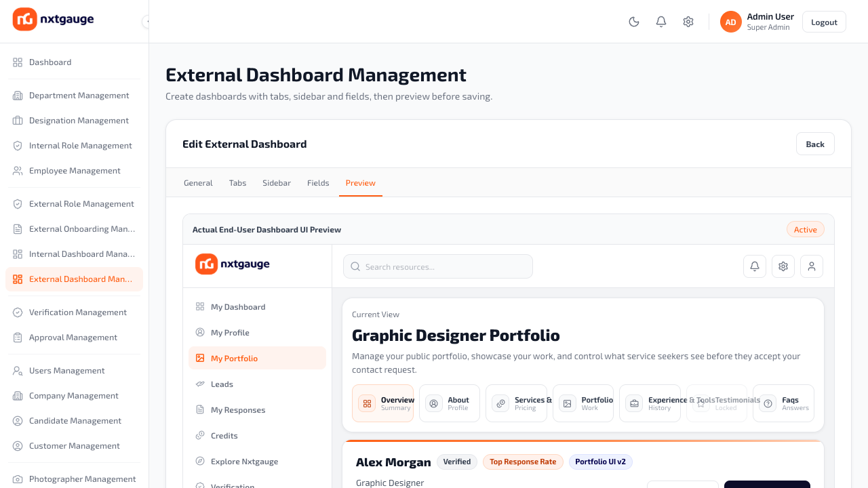The width and height of the screenshot is (868, 488).
Task: Open Explore Nxtgauge in preview sidebar
Action: pos(257,462)
